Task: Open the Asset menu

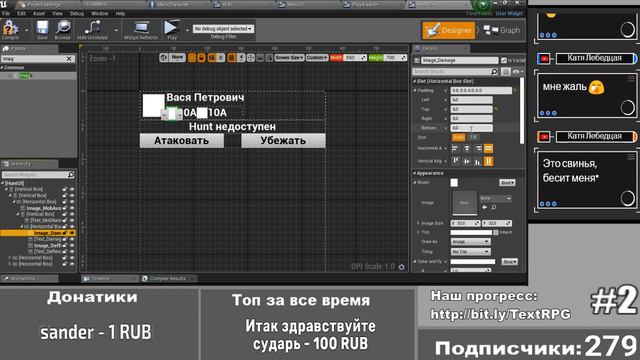Action: click(x=39, y=13)
